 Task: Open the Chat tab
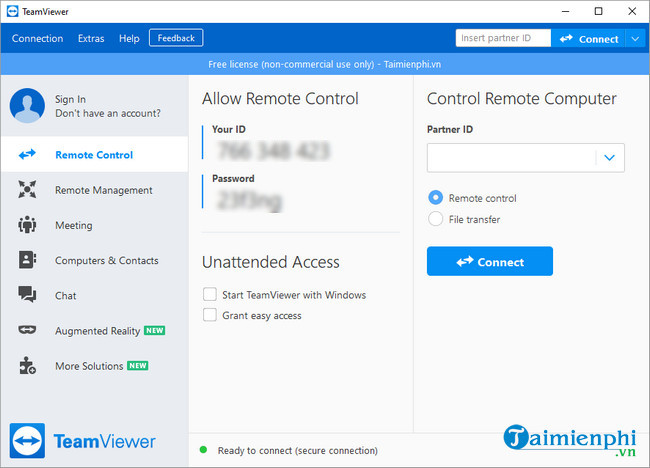click(x=95, y=296)
